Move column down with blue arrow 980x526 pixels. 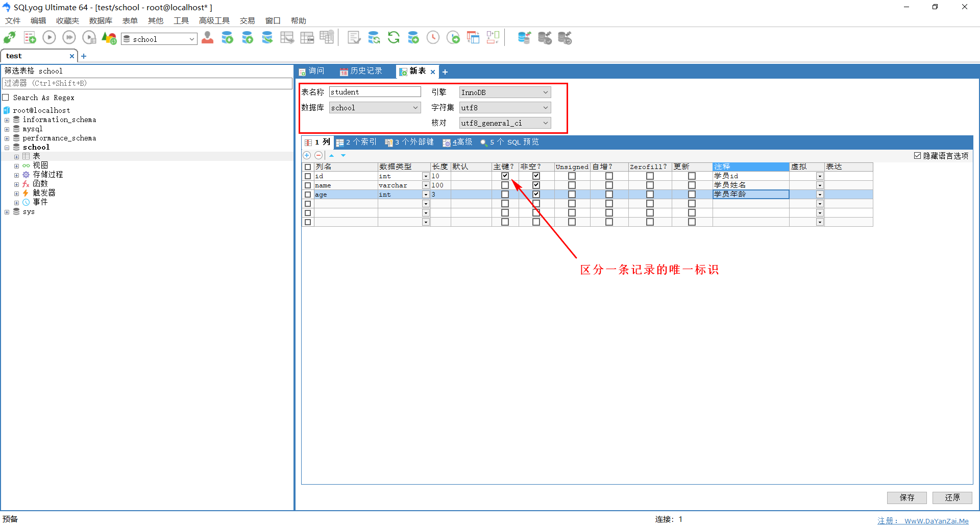(x=344, y=155)
